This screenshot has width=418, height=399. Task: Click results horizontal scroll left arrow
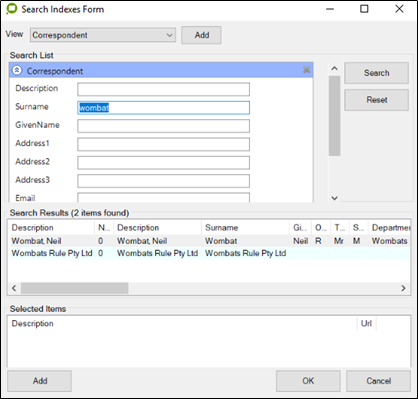click(14, 288)
